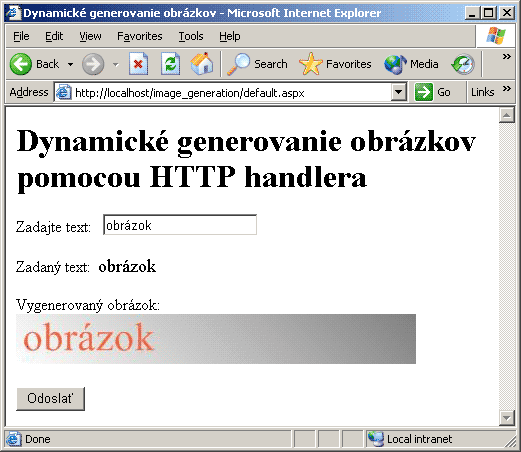Expand the Links bar chevron
The image size is (521, 452).
pyautogui.click(x=507, y=88)
